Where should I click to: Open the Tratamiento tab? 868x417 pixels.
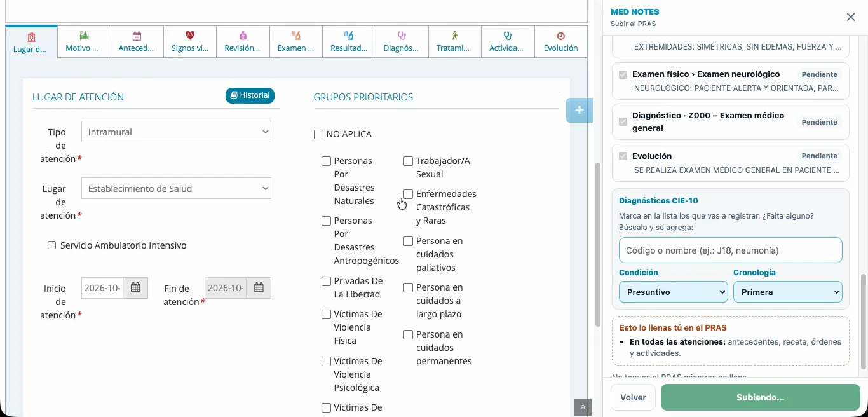tap(455, 41)
